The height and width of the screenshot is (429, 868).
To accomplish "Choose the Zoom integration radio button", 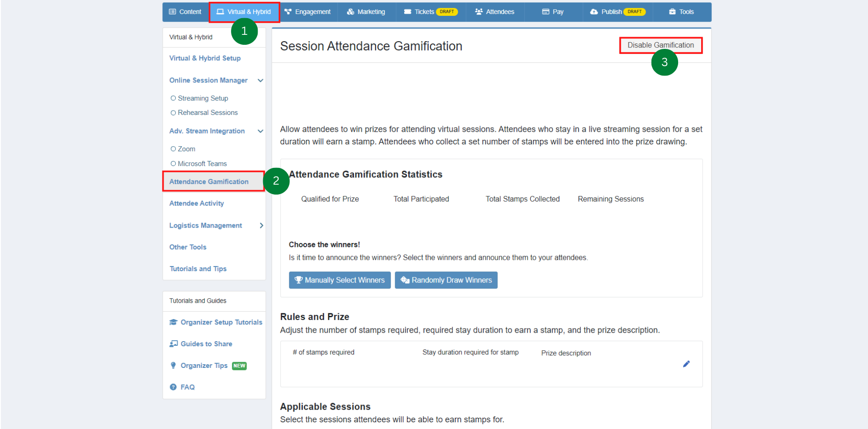I will pos(174,148).
